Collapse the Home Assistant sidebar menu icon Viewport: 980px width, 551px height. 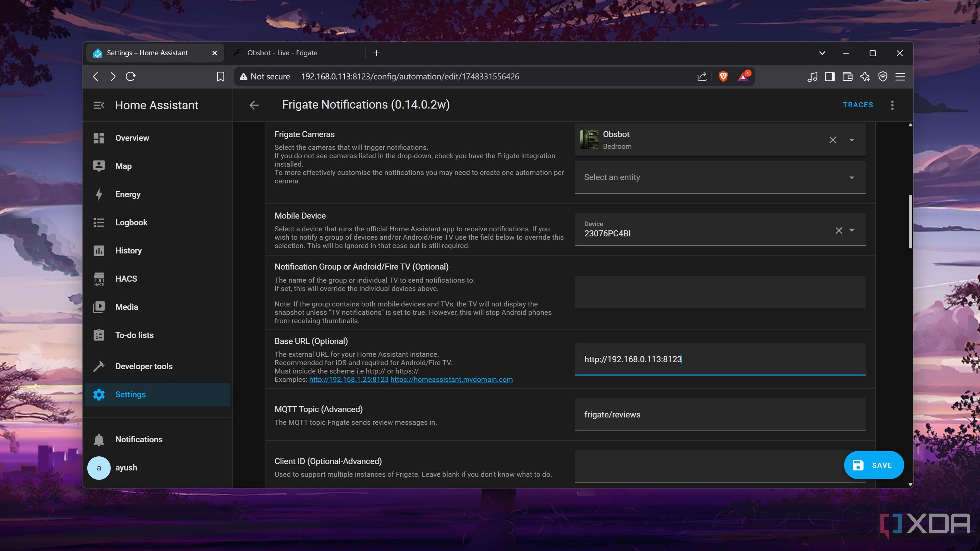[99, 105]
